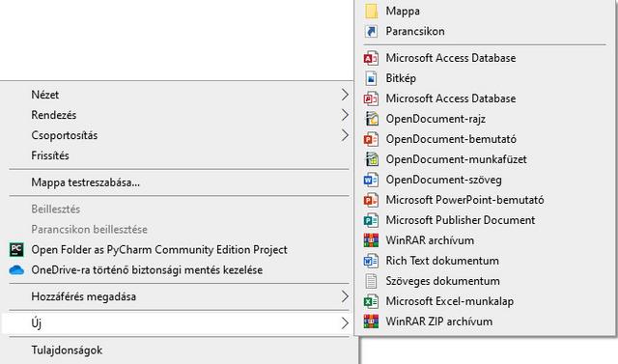Viewport: 618px width, 364px height.
Task: Click the Mappa folder icon
Action: (x=371, y=11)
